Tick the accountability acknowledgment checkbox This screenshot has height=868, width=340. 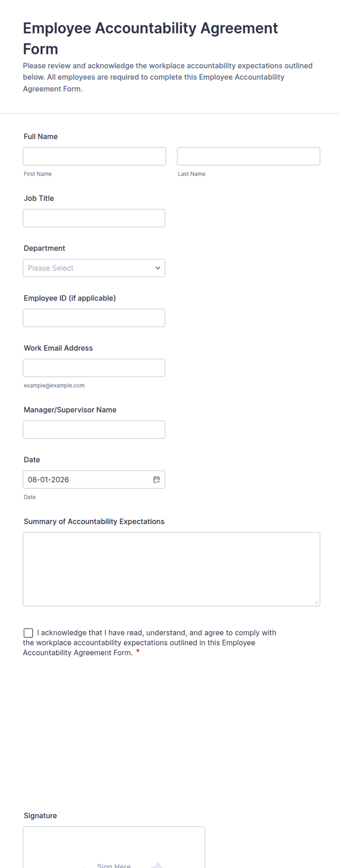point(28,633)
